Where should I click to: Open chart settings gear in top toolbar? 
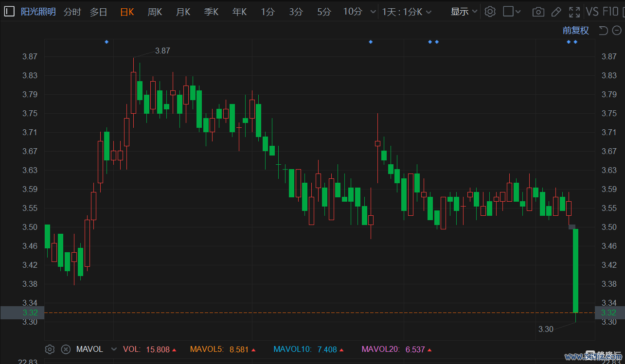(x=490, y=12)
